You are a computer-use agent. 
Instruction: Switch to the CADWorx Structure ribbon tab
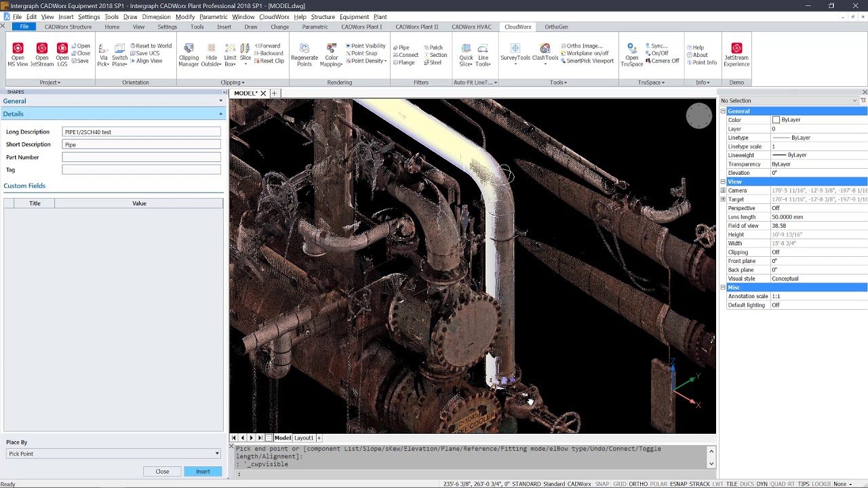coord(68,27)
